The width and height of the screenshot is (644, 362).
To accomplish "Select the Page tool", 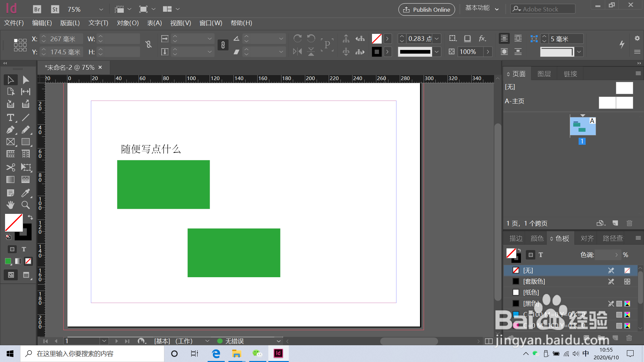I will click(x=10, y=92).
